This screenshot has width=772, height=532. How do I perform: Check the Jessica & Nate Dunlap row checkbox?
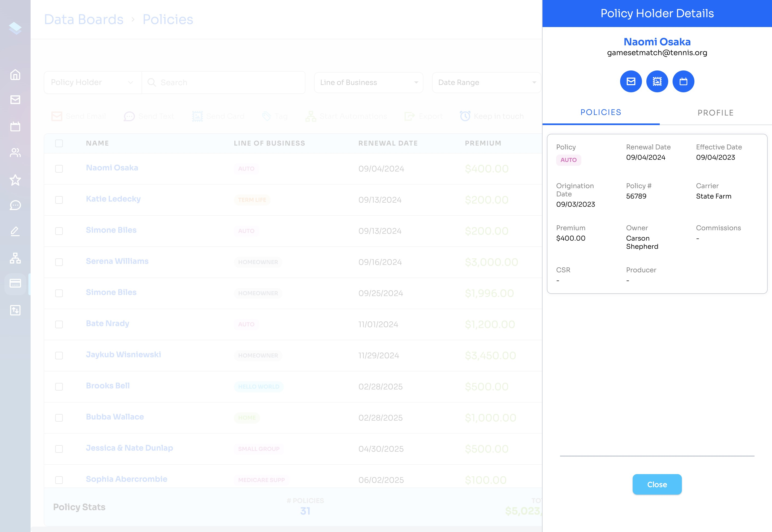pyautogui.click(x=59, y=449)
